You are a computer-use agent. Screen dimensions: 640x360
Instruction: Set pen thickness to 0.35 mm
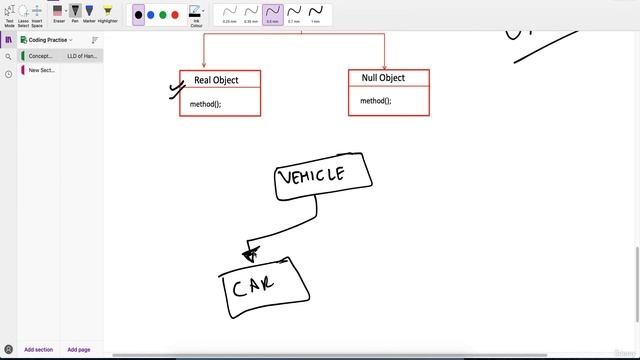(x=251, y=15)
